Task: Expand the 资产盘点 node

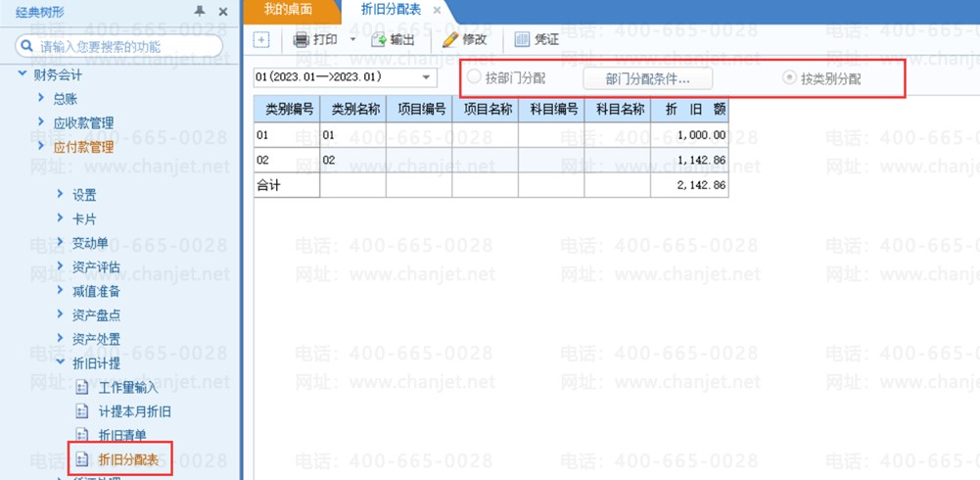Action: click(60, 313)
